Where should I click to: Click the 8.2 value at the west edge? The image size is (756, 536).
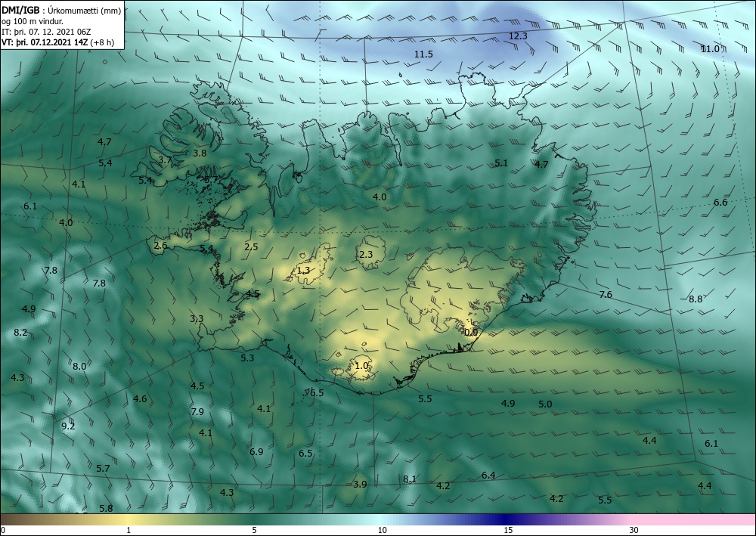(x=20, y=332)
